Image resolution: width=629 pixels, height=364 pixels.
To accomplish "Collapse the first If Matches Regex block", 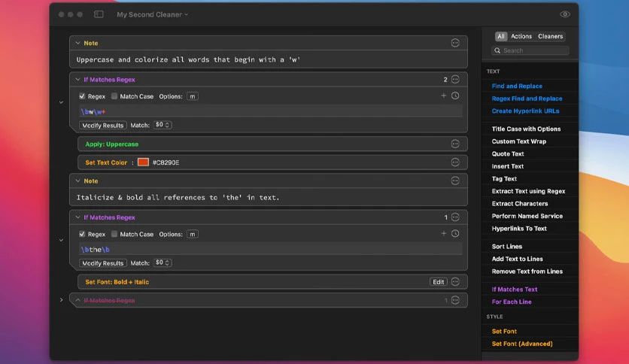I will 77,80.
